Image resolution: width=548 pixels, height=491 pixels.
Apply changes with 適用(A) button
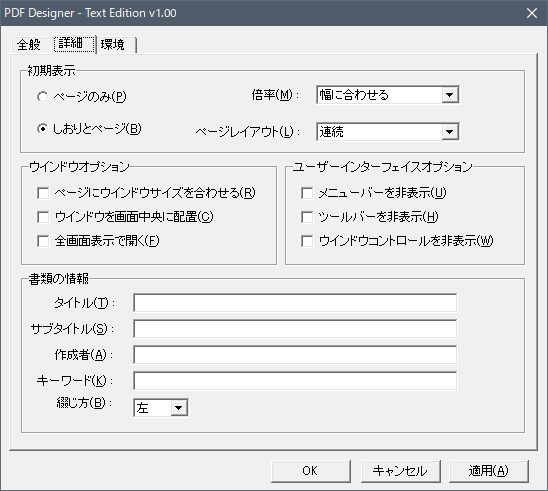489,471
